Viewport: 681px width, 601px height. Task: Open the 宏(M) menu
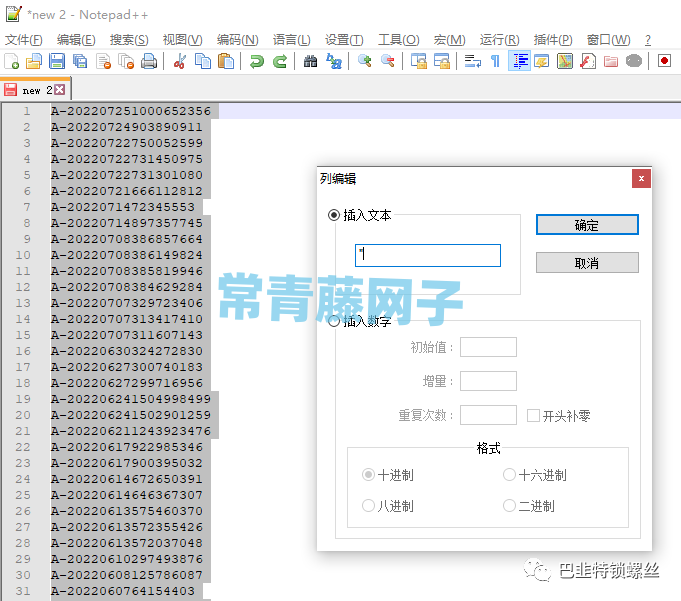click(x=450, y=40)
